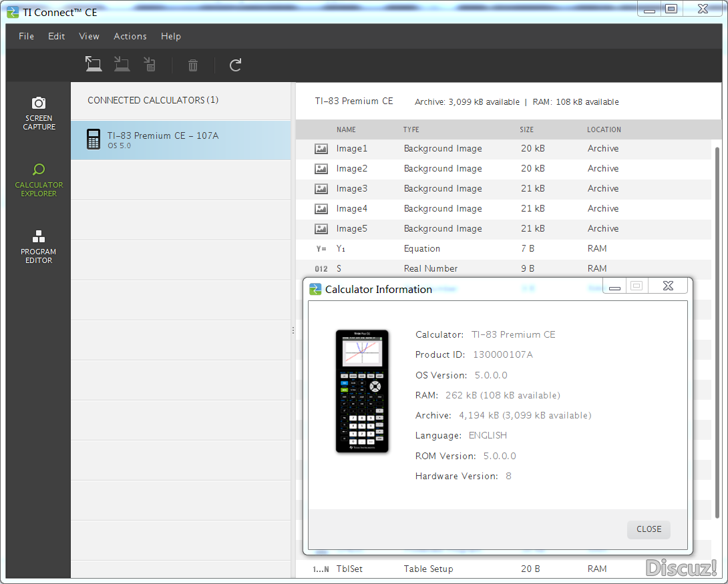Select the Image3 file name
Screen dimensions: 728x584
pos(351,188)
